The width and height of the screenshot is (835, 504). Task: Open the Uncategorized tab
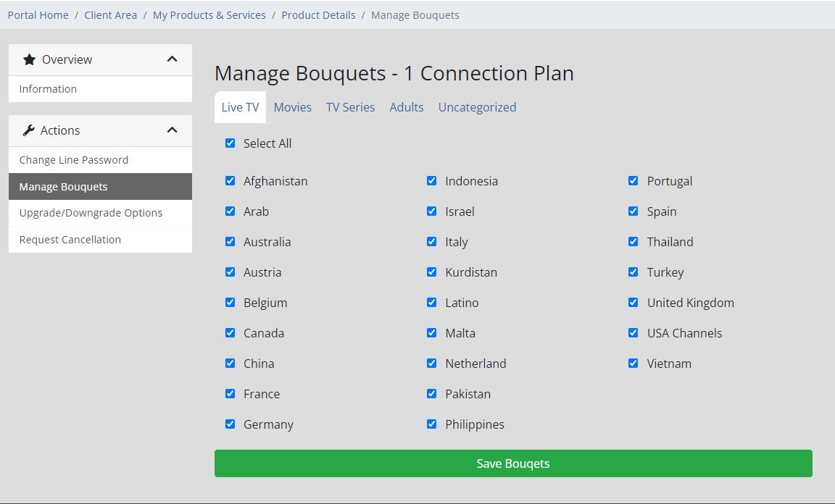[477, 107]
